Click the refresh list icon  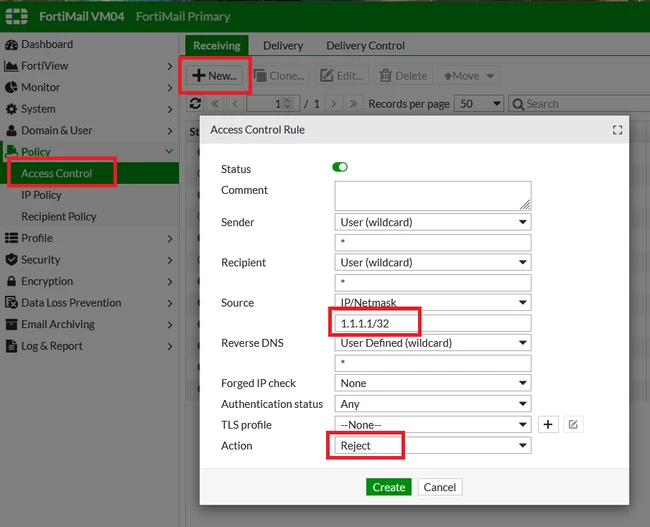tap(195, 103)
